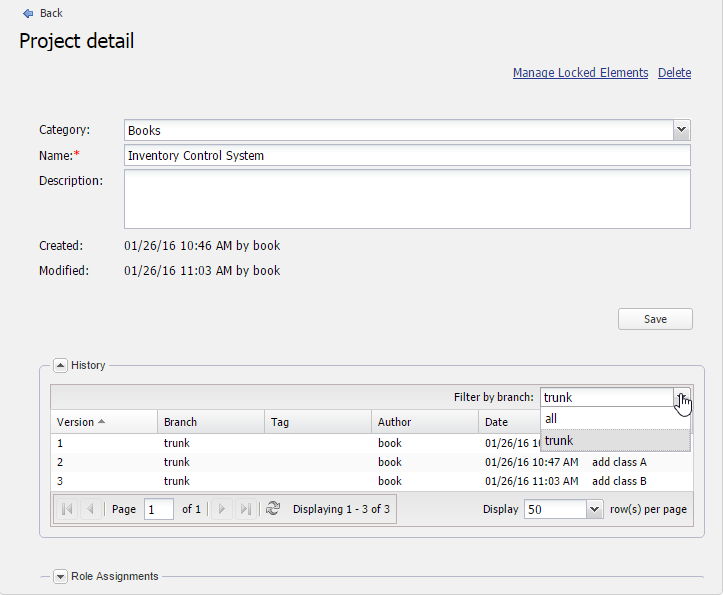Image resolution: width=723 pixels, height=595 pixels.
Task: Click the refresh icon in history pager
Action: (273, 509)
